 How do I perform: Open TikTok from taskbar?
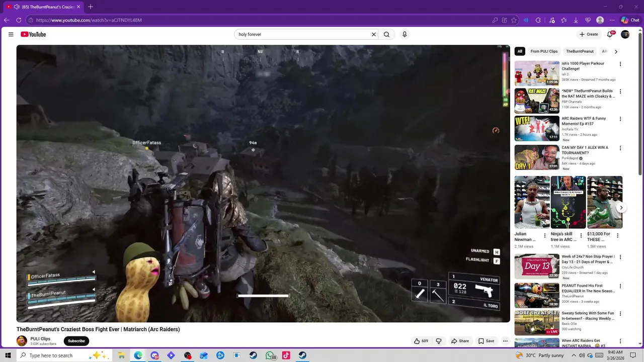tap(286, 355)
